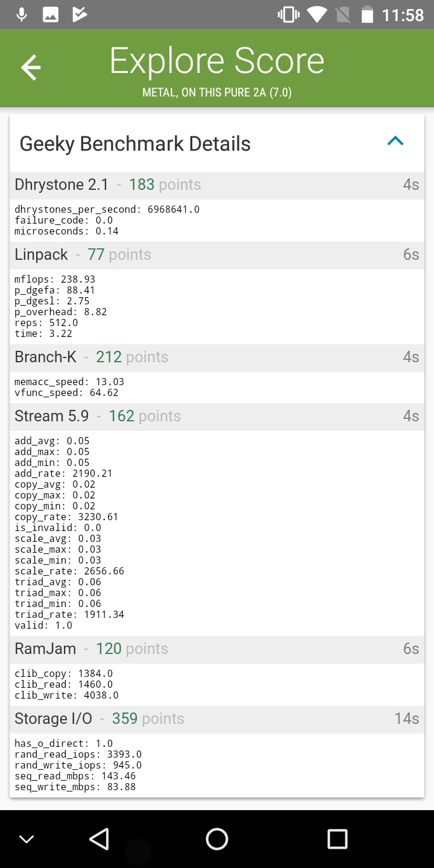Tap the image notification icon
434x868 pixels.
[51, 14]
